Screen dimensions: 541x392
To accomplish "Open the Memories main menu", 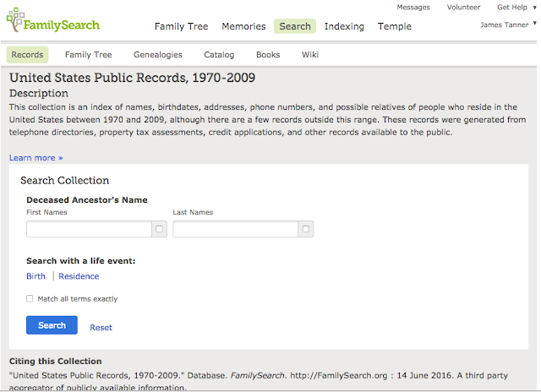I will [243, 26].
